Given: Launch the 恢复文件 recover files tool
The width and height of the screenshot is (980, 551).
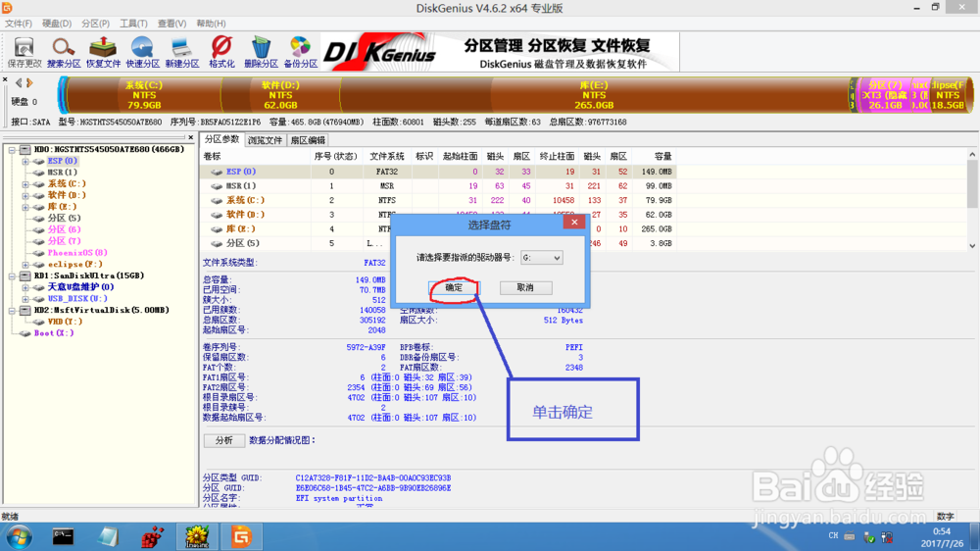Looking at the screenshot, I should pos(103,52).
